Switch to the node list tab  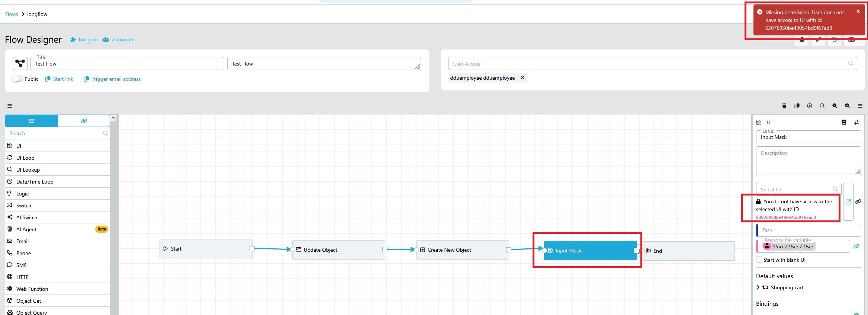(x=32, y=121)
